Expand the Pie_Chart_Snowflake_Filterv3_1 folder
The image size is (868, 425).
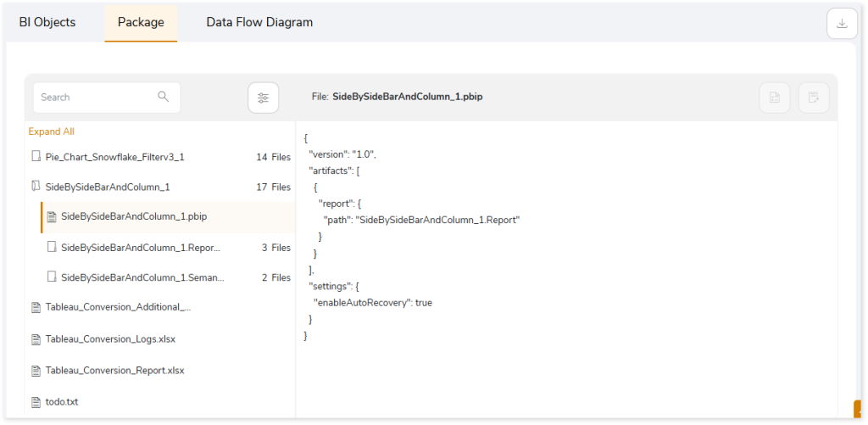(x=160, y=158)
